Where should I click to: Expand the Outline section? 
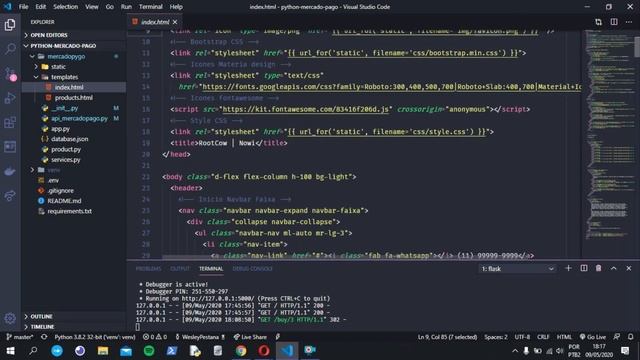(x=74, y=316)
